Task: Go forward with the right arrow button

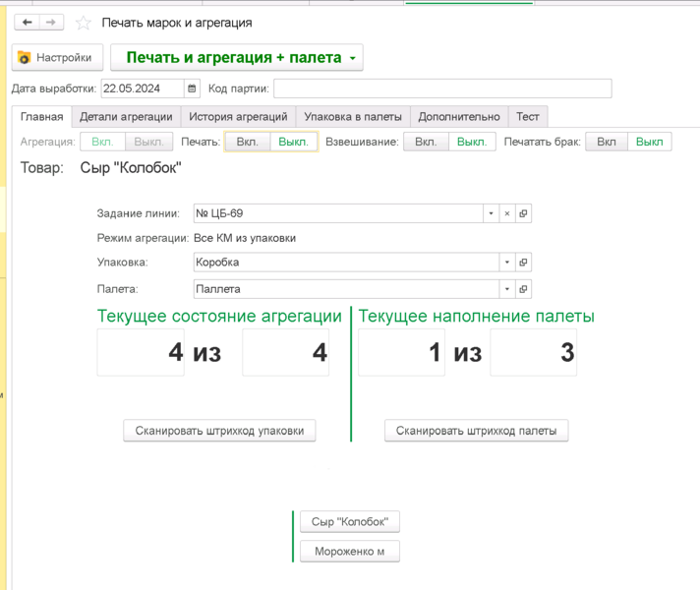Action: click(x=51, y=22)
